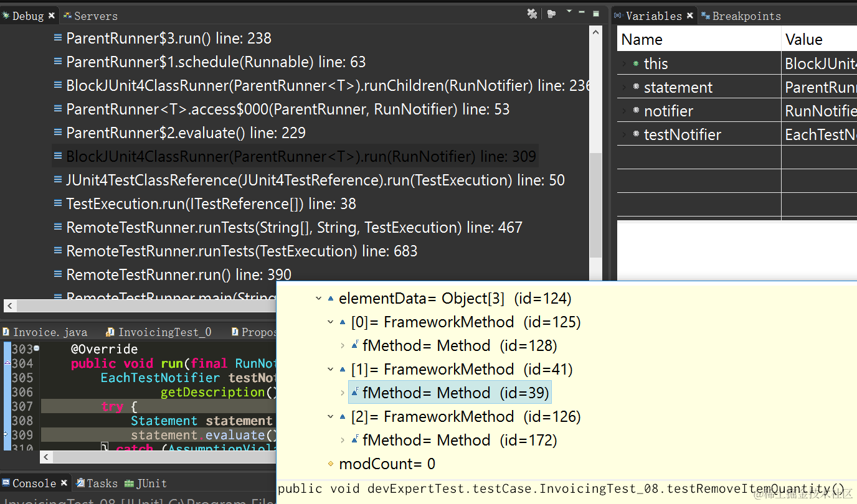Click stack frame icon beside RemoteTestRunner.run() line 390
The height and width of the screenshot is (504, 857).
[x=58, y=275]
